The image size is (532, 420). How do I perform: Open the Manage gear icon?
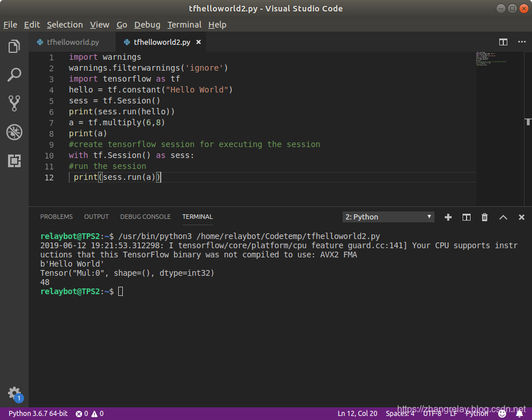tap(14, 393)
